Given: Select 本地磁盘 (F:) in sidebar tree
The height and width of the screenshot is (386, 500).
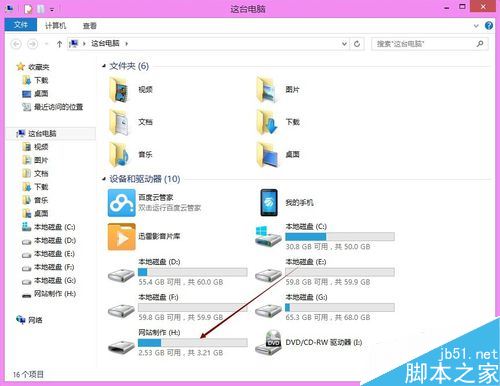Looking at the screenshot, I should point(54,267).
